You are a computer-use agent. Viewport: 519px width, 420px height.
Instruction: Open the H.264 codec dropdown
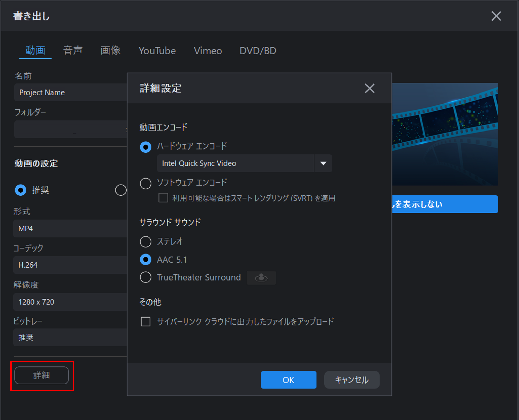(70, 265)
